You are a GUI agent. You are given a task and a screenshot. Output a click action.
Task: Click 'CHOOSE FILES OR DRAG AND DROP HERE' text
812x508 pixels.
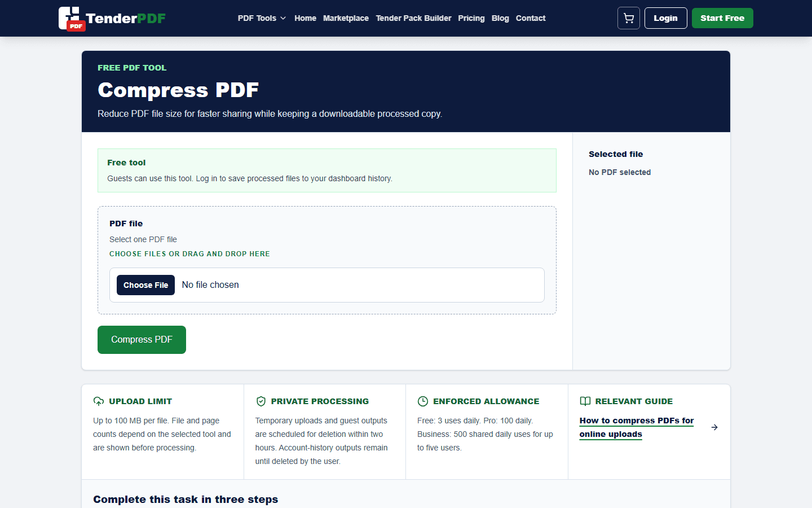pyautogui.click(x=189, y=254)
